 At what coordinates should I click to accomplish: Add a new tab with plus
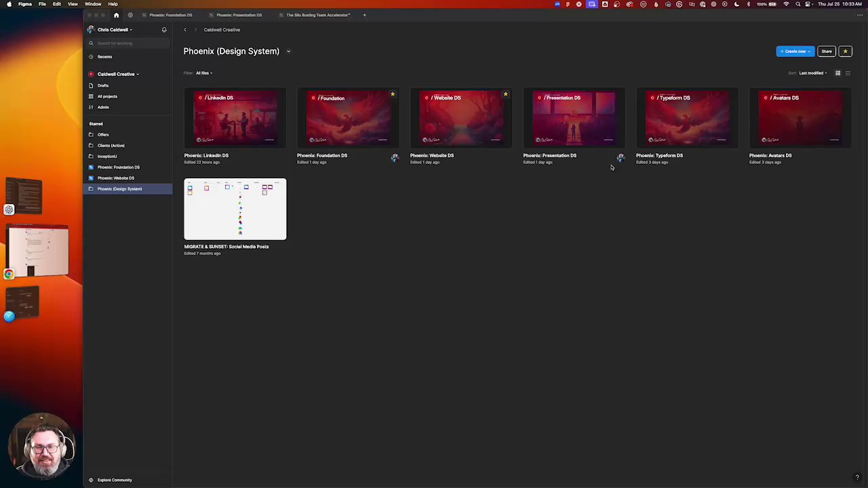click(364, 15)
